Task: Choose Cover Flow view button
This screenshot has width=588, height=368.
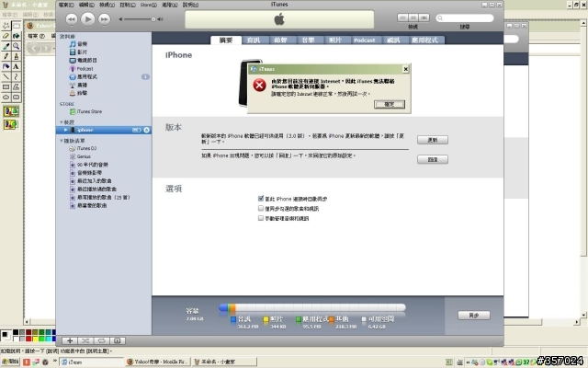Action: click(424, 17)
